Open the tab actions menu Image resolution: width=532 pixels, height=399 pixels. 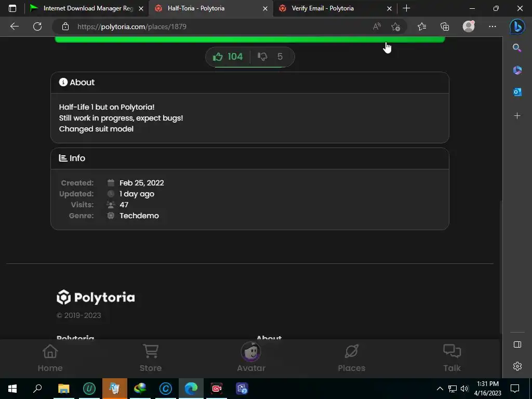click(x=12, y=8)
